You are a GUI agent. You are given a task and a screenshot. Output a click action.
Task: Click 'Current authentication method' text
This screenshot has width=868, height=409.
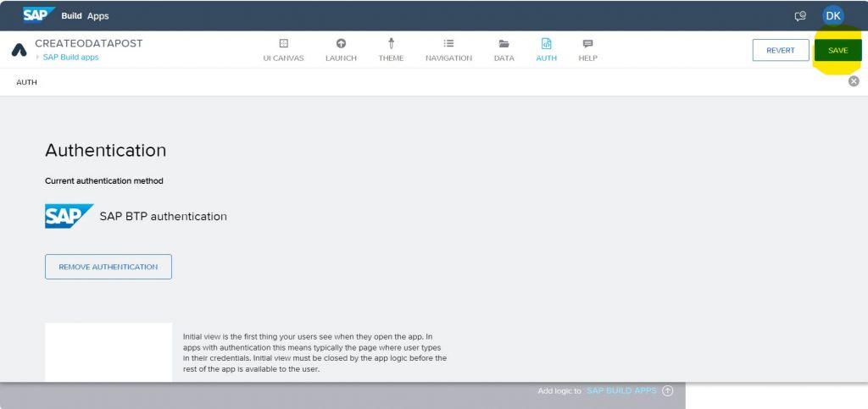point(104,180)
